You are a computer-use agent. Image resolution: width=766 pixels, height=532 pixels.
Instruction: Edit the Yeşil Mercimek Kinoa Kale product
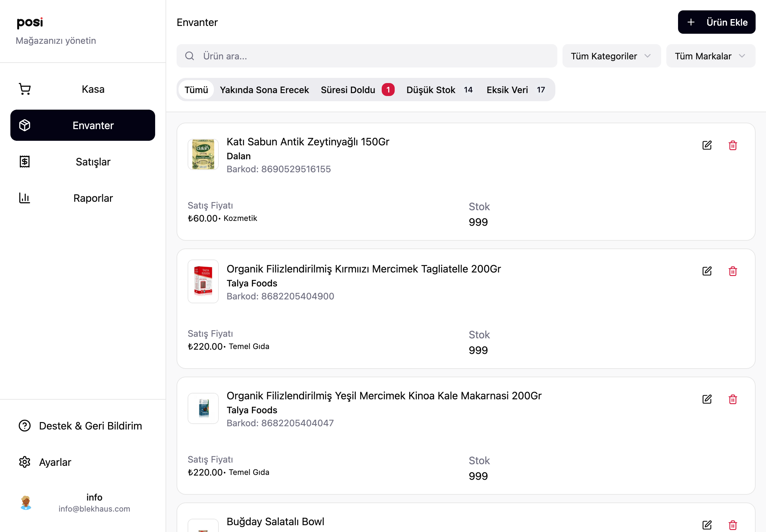(707, 399)
